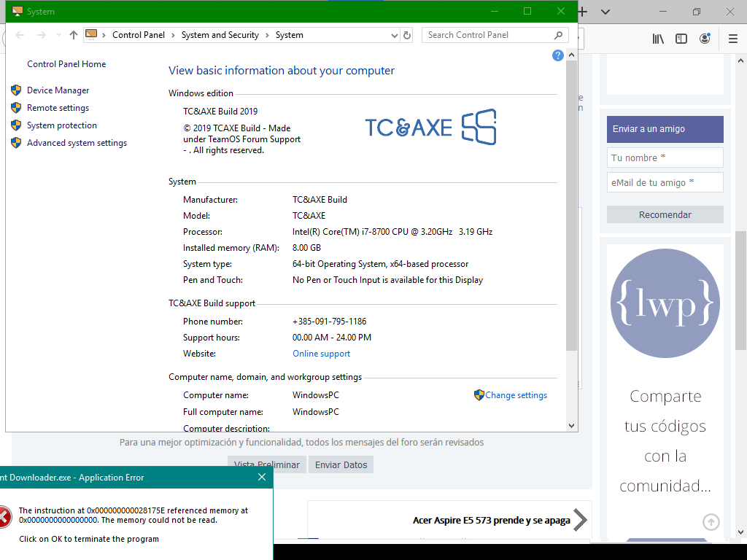
Task: Click shield icon beside Remote settings
Action: pos(16,108)
